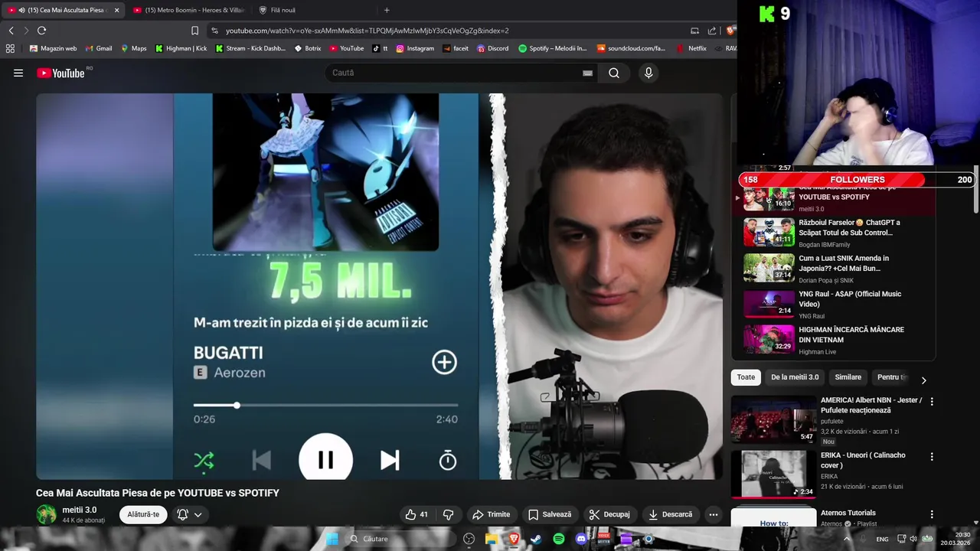Open the Netflix bookmark

691,48
